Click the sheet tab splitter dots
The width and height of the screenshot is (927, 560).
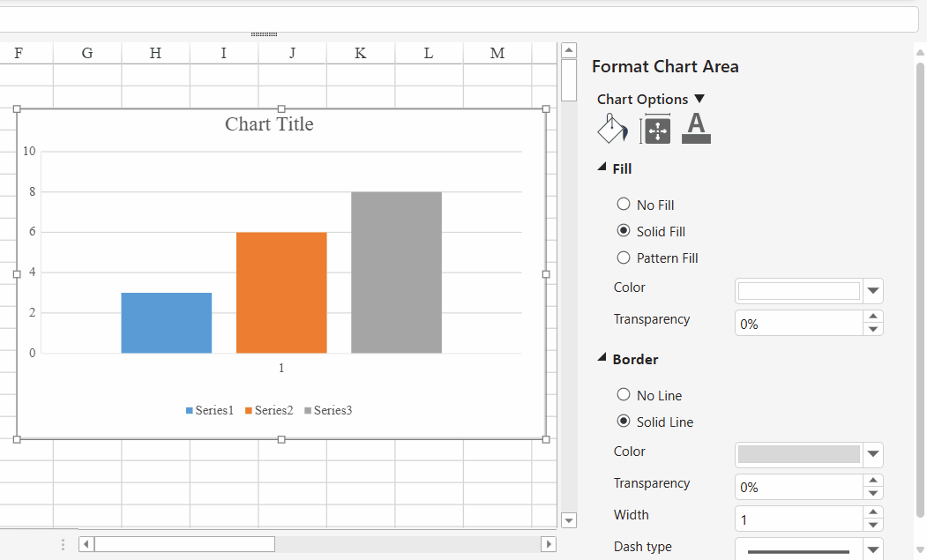pyautogui.click(x=64, y=545)
